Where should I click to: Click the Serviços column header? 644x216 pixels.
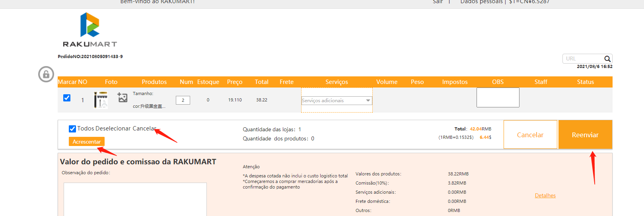pyautogui.click(x=337, y=82)
